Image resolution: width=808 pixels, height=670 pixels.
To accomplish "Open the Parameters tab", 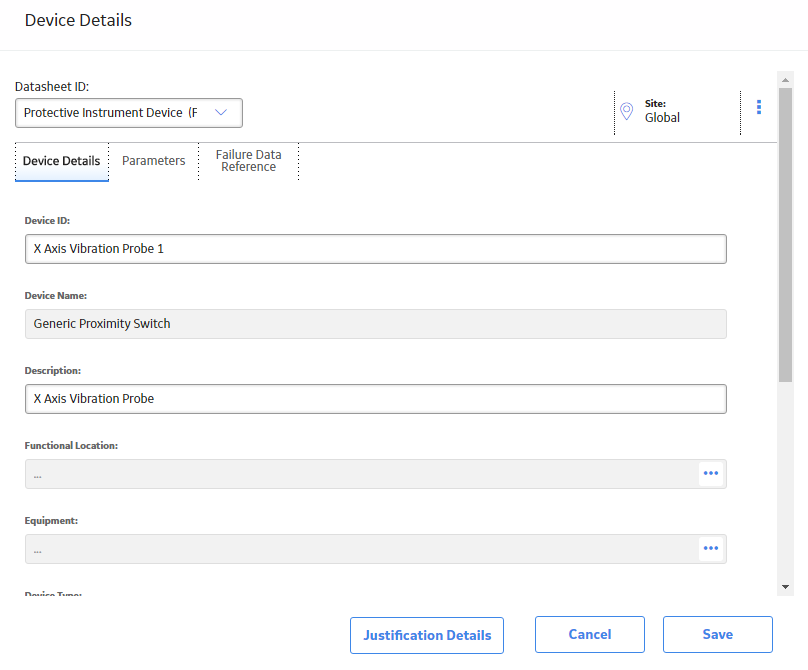I will pyautogui.click(x=154, y=161).
